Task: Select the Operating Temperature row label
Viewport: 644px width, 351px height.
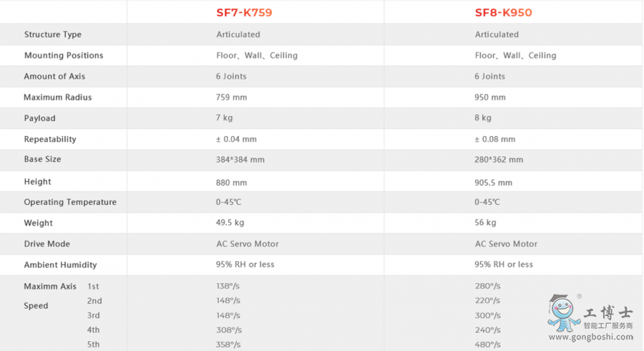Action: point(70,202)
